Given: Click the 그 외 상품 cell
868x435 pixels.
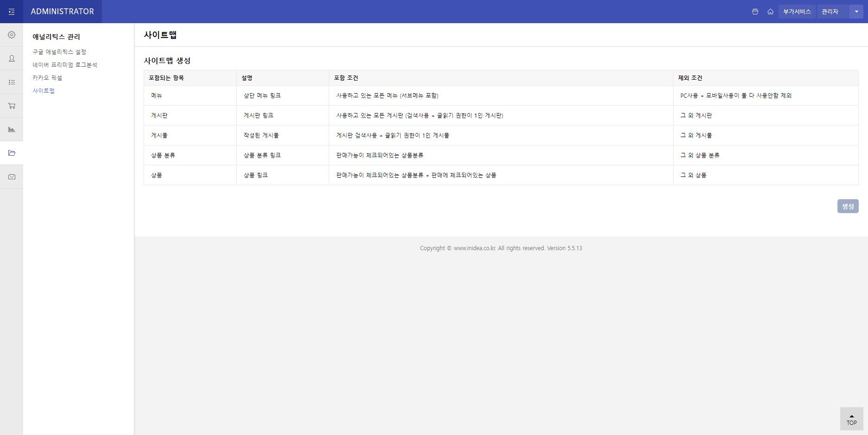Looking at the screenshot, I should (766, 175).
